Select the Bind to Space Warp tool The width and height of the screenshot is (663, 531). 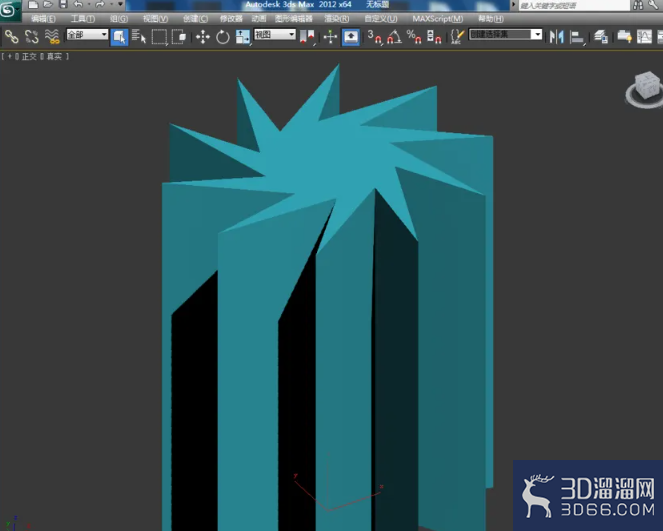(52, 37)
